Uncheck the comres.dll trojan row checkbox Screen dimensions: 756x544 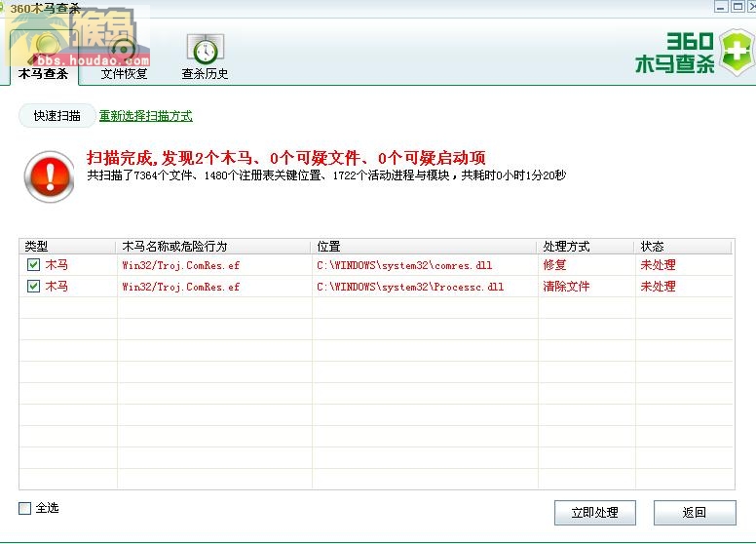[x=33, y=265]
